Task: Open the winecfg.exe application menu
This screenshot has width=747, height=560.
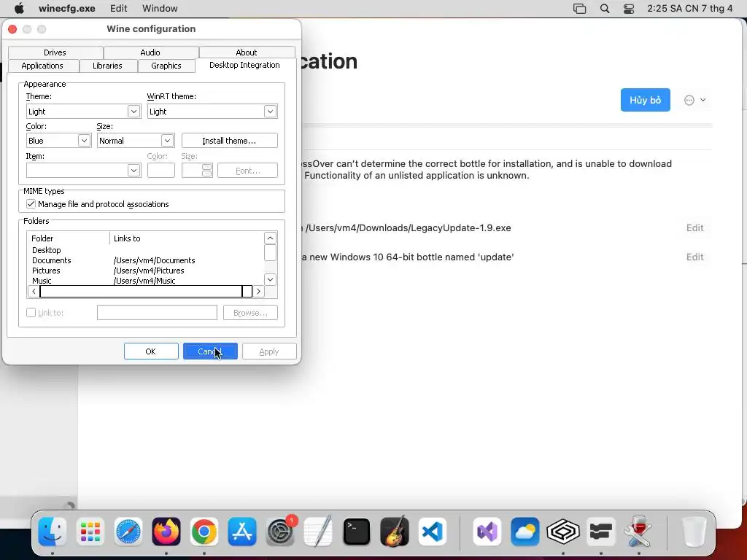Action: pos(66,8)
